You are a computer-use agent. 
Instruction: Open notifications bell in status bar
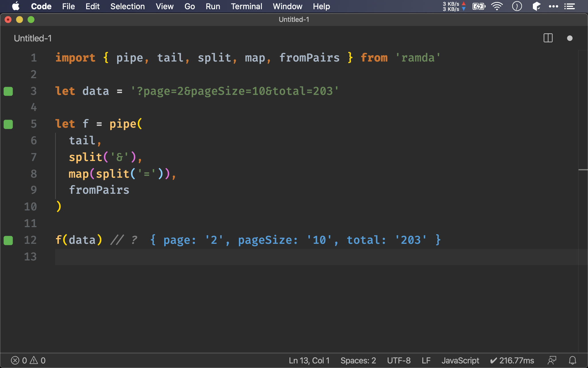(572, 361)
